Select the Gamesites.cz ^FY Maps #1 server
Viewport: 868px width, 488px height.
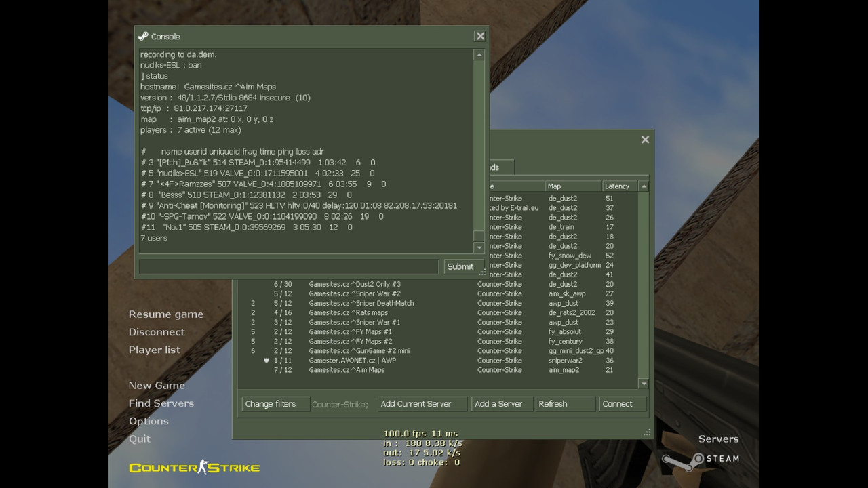[x=437, y=331]
